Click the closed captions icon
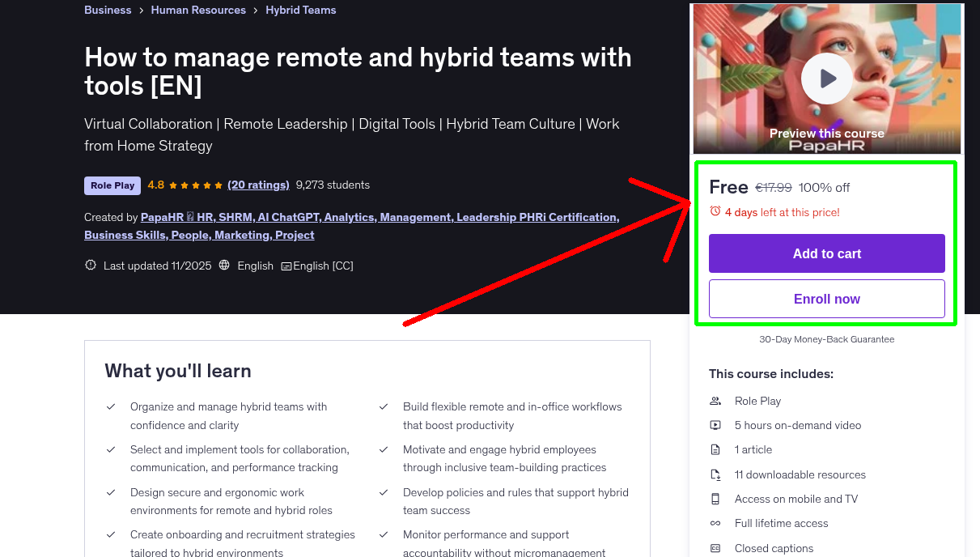Image resolution: width=980 pixels, height=557 pixels. coord(715,548)
